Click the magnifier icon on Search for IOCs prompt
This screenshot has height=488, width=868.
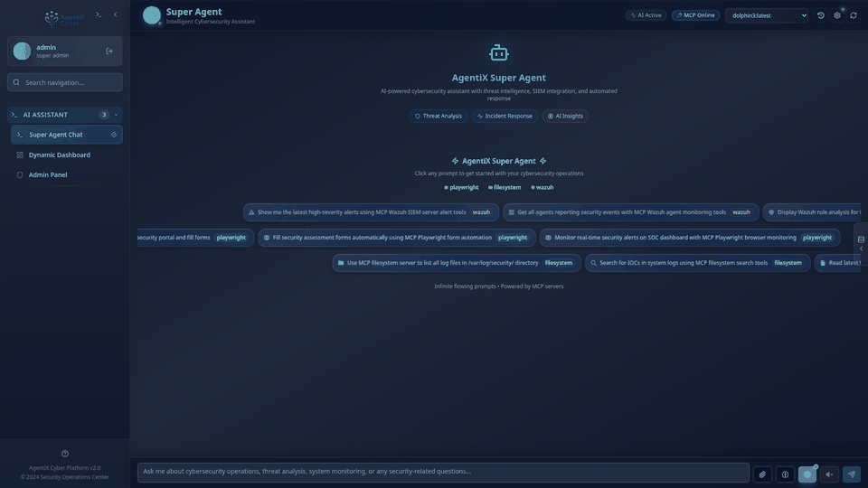point(593,263)
